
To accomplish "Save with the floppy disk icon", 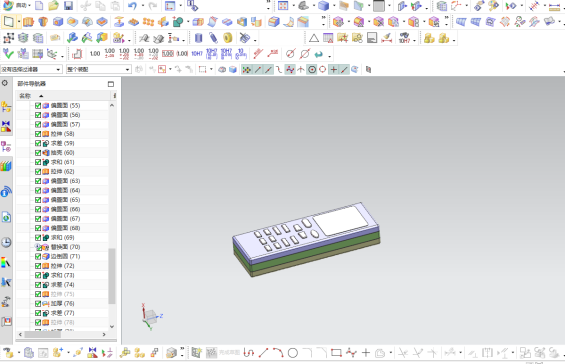I will point(68,5).
